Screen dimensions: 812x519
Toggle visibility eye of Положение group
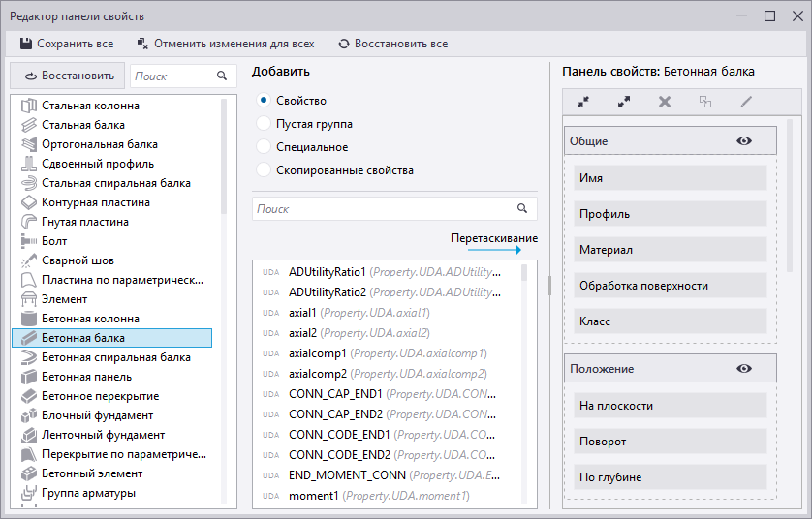744,369
